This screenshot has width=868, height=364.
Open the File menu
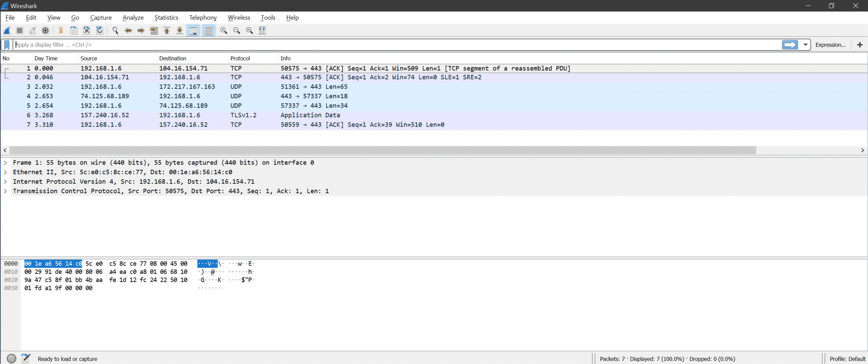click(x=10, y=18)
